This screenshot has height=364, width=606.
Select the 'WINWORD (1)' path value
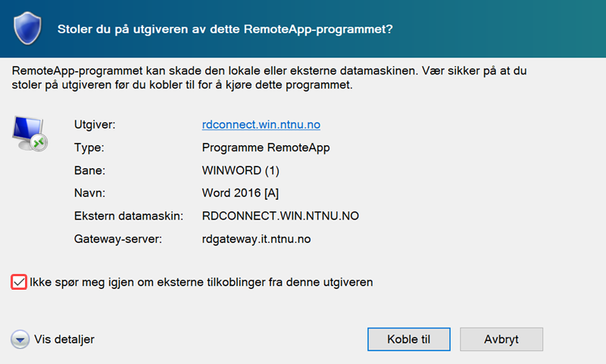pos(240,170)
